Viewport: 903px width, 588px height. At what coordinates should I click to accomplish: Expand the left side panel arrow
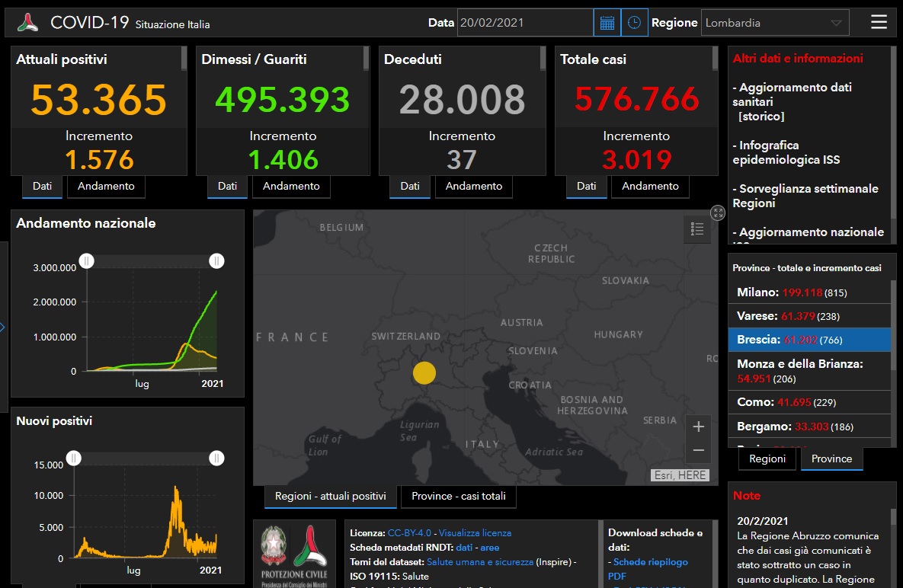click(x=2, y=328)
